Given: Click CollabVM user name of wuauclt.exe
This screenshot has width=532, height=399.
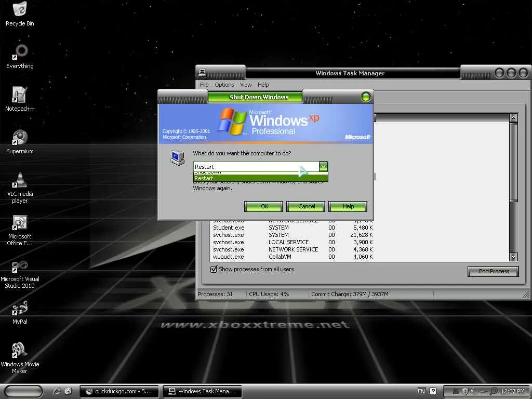Looking at the screenshot, I should point(280,257).
